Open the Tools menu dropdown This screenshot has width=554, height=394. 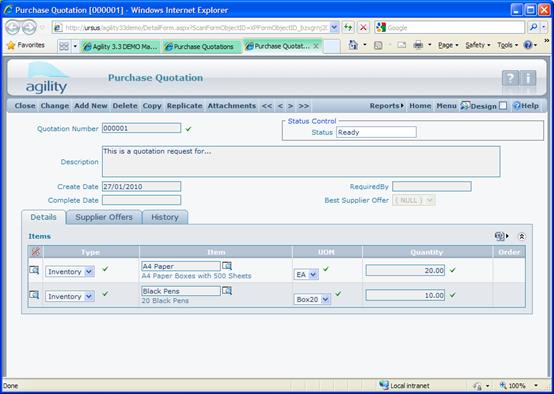tap(507, 45)
